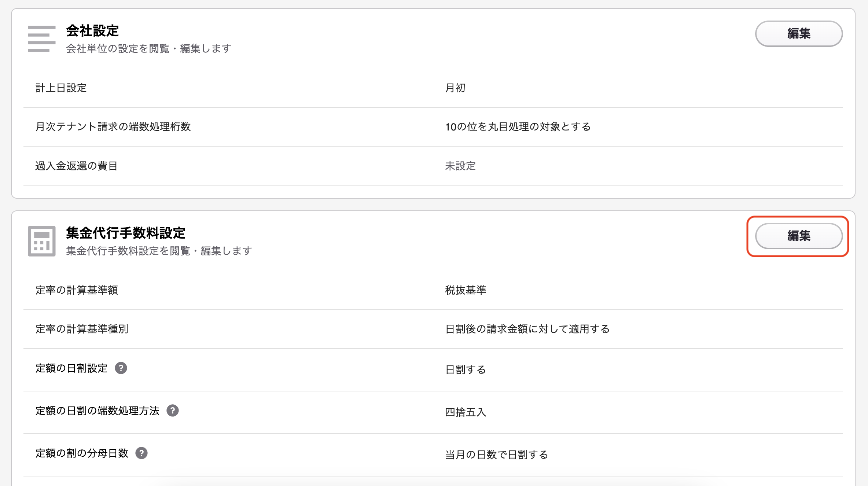Viewport: 868px width, 486px height.
Task: Click the 定額の割の分母日数 label
Action: pyautogui.click(x=81, y=453)
